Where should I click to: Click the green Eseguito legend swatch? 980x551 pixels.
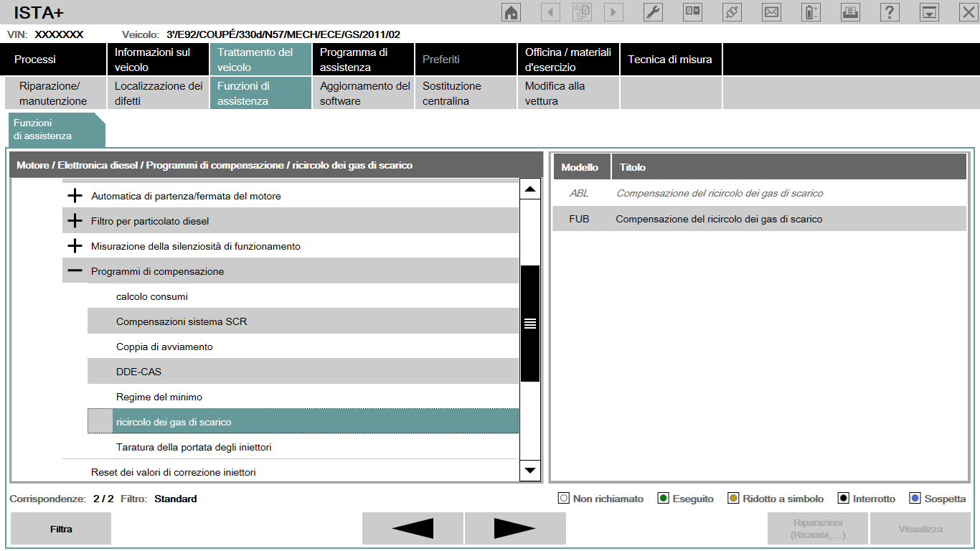pos(664,499)
